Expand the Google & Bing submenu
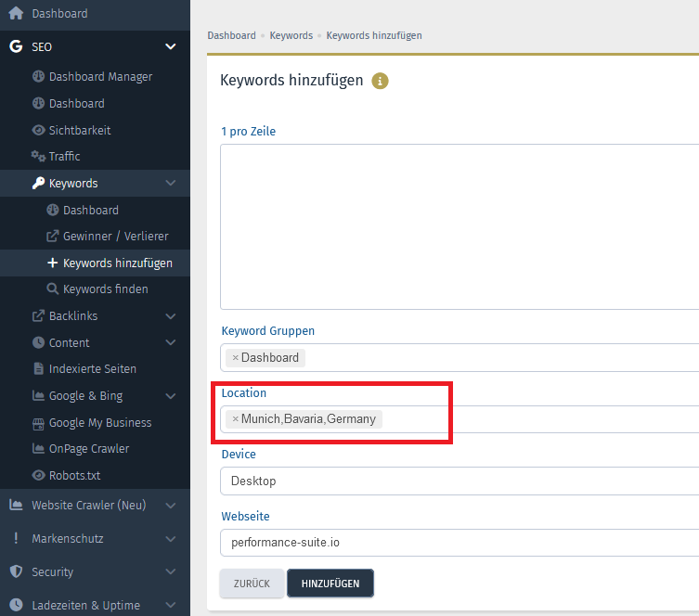 pyautogui.click(x=170, y=396)
